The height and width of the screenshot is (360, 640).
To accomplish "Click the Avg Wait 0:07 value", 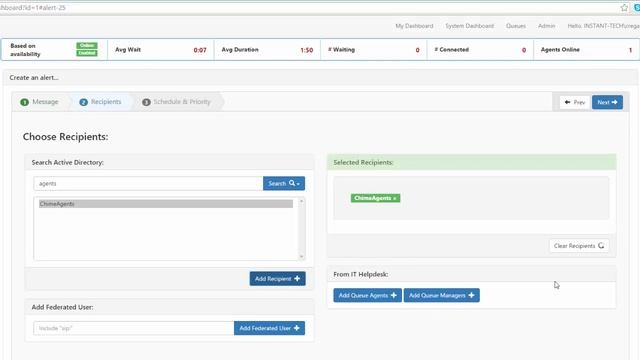I will [x=200, y=50].
